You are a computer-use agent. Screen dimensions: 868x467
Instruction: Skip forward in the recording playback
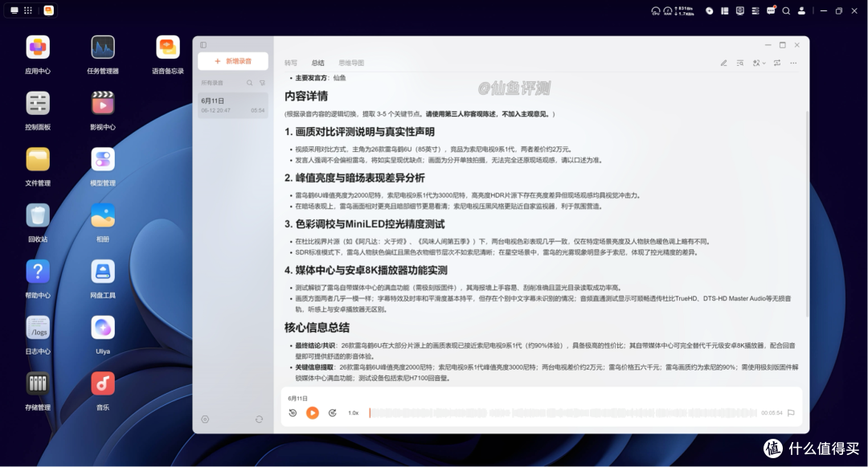pyautogui.click(x=332, y=413)
